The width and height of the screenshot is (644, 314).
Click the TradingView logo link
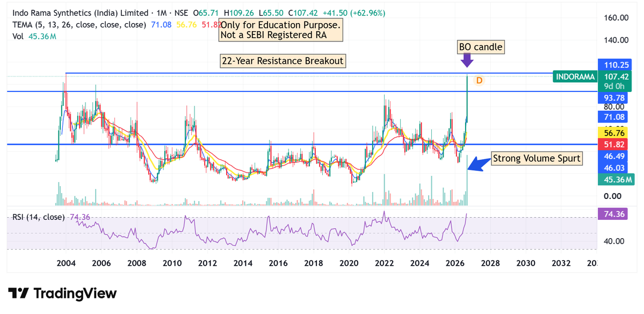coord(62,293)
